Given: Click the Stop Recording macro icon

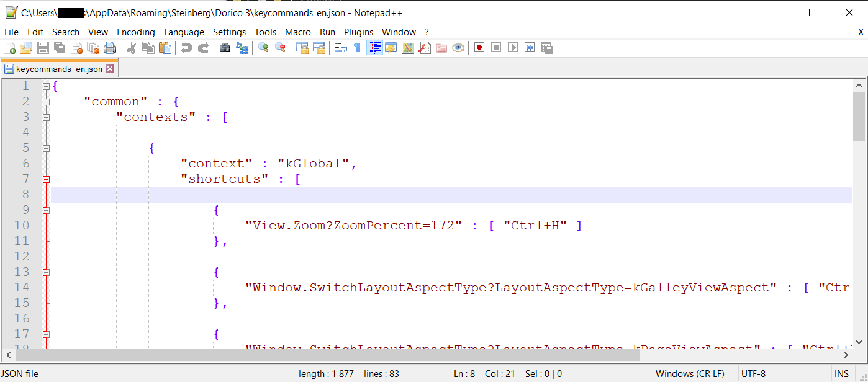Looking at the screenshot, I should [x=496, y=48].
